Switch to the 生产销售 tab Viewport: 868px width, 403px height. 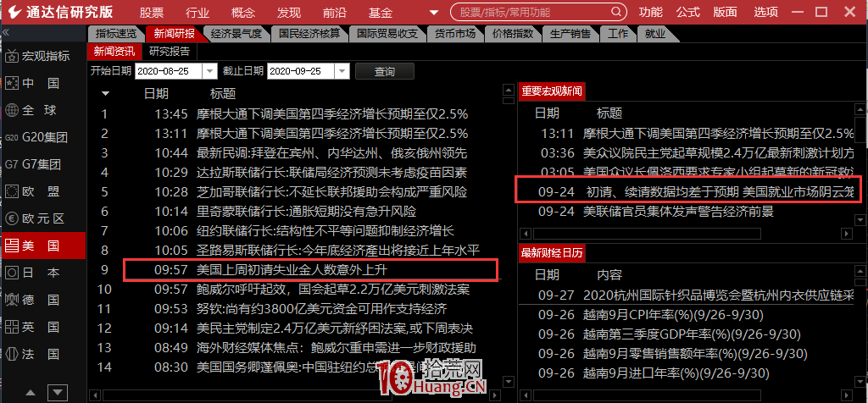tap(570, 34)
